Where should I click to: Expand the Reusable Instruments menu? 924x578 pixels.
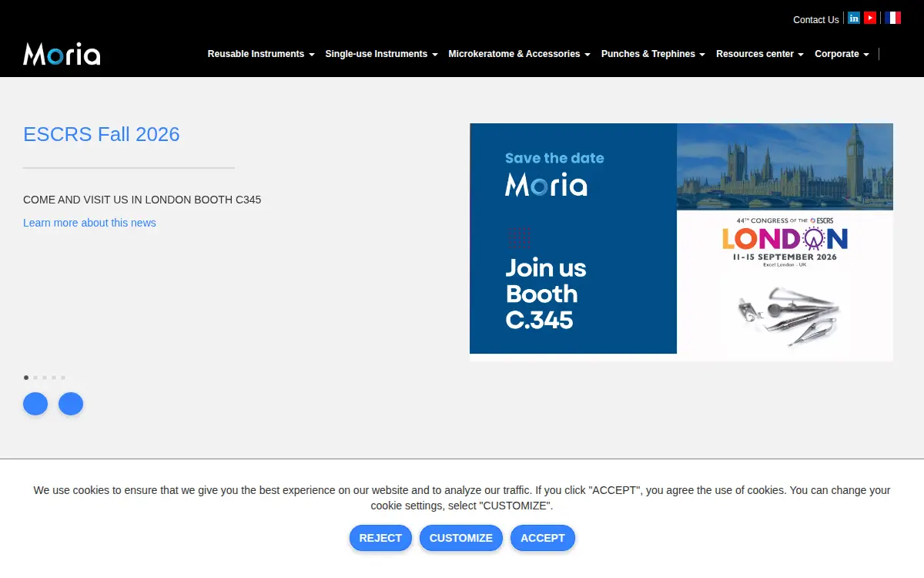tap(261, 54)
